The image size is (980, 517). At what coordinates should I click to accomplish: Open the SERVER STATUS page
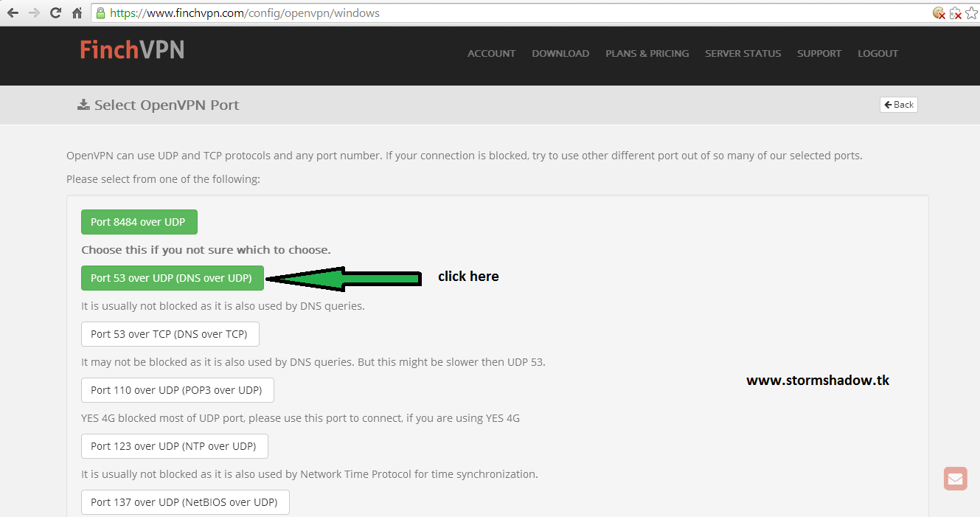point(743,53)
